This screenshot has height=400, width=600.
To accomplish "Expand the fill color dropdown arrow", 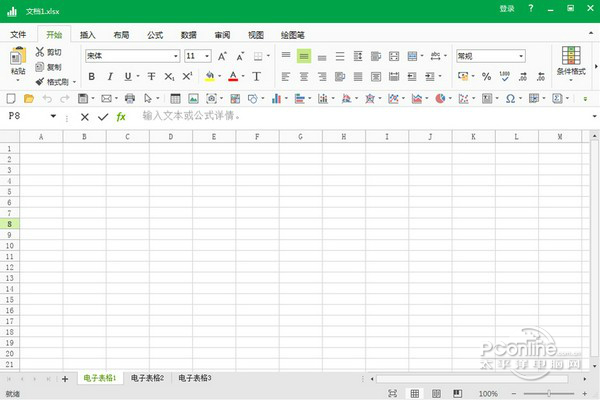I will tap(220, 76).
